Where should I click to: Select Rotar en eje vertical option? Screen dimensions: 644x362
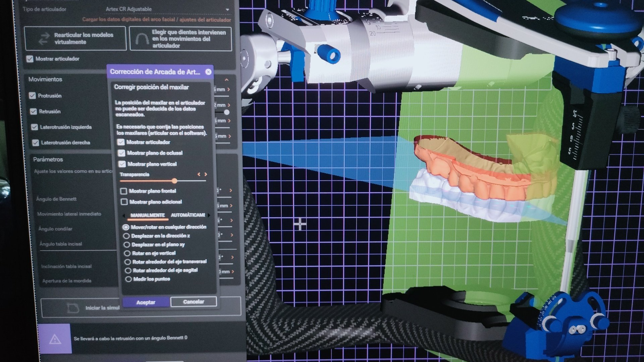127,253
